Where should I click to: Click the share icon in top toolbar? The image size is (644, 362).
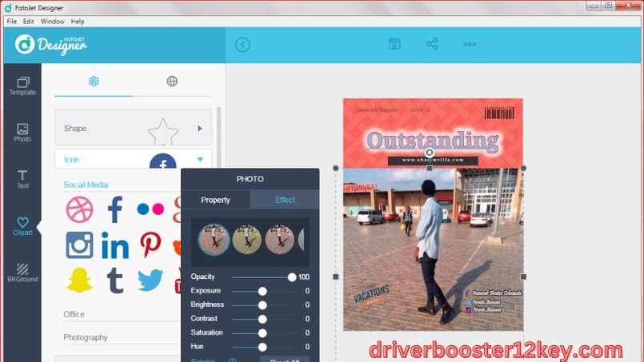pyautogui.click(x=432, y=44)
